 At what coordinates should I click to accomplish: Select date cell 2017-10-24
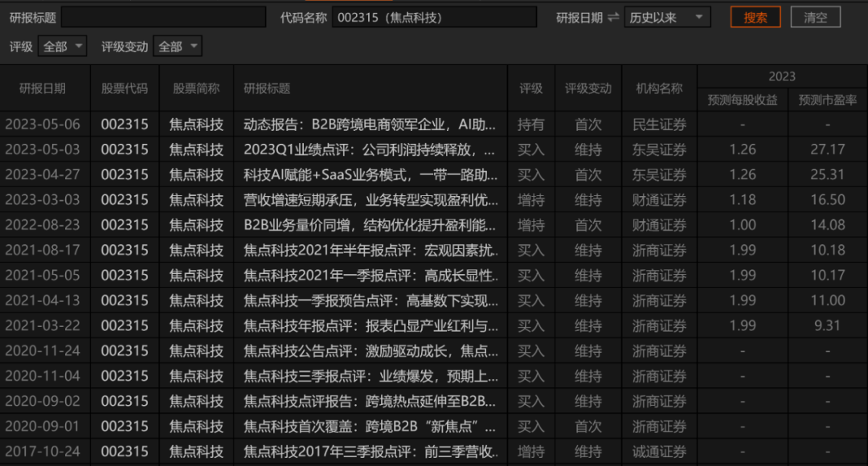coord(43,452)
